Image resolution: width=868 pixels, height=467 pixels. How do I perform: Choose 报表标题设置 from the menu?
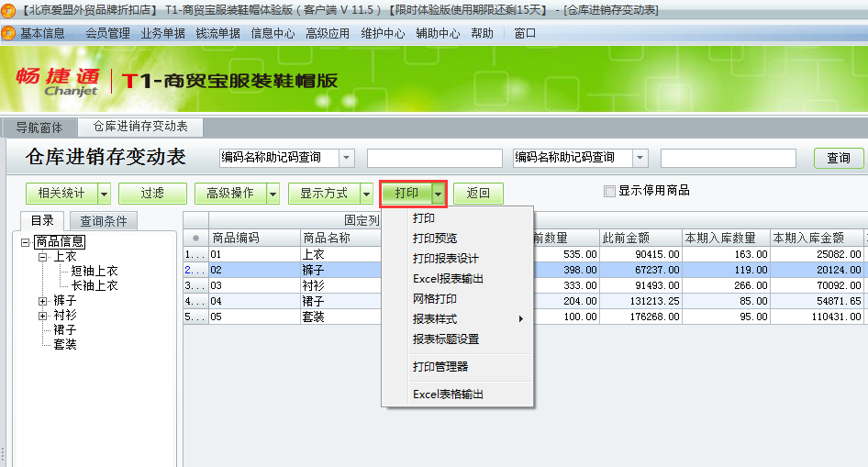click(457, 339)
